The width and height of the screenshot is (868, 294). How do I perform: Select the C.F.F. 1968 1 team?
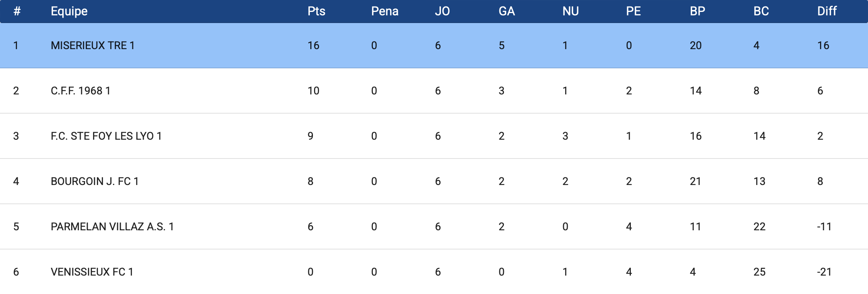click(81, 91)
